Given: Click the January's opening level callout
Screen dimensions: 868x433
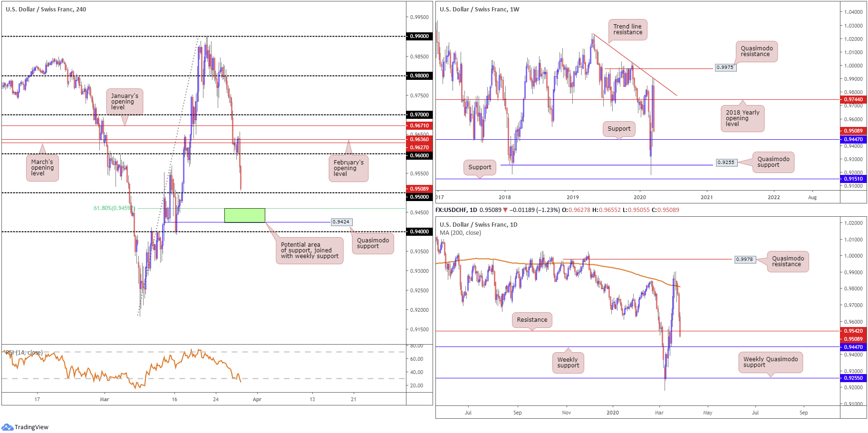Looking at the screenshot, I should 124,102.
